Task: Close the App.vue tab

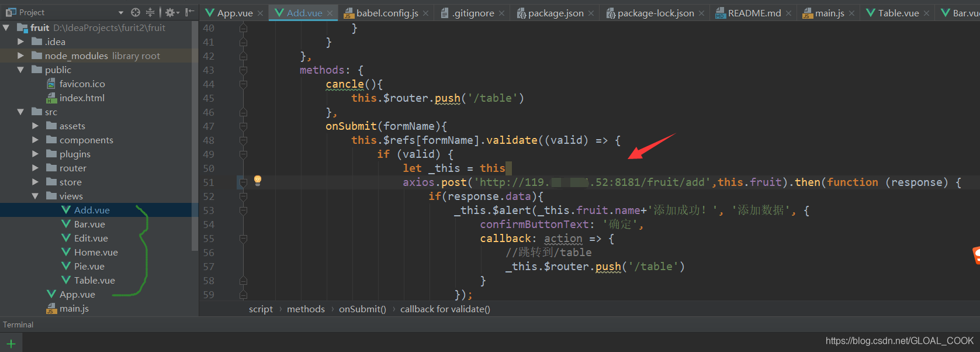Action: (x=261, y=13)
